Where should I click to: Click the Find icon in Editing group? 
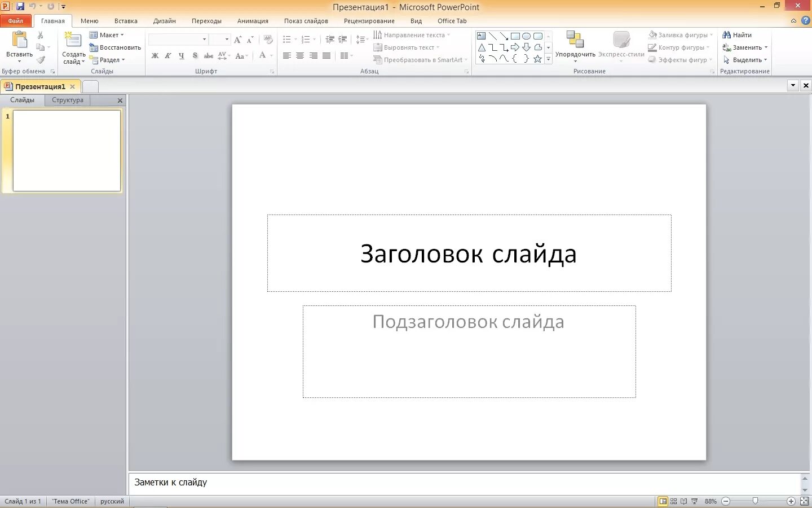(727, 34)
